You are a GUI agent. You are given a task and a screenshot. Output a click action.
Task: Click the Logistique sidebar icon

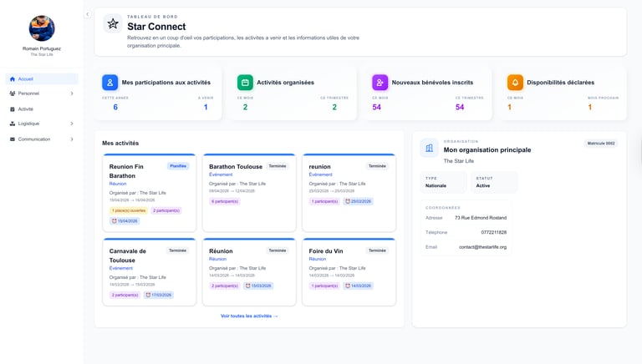[13, 124]
